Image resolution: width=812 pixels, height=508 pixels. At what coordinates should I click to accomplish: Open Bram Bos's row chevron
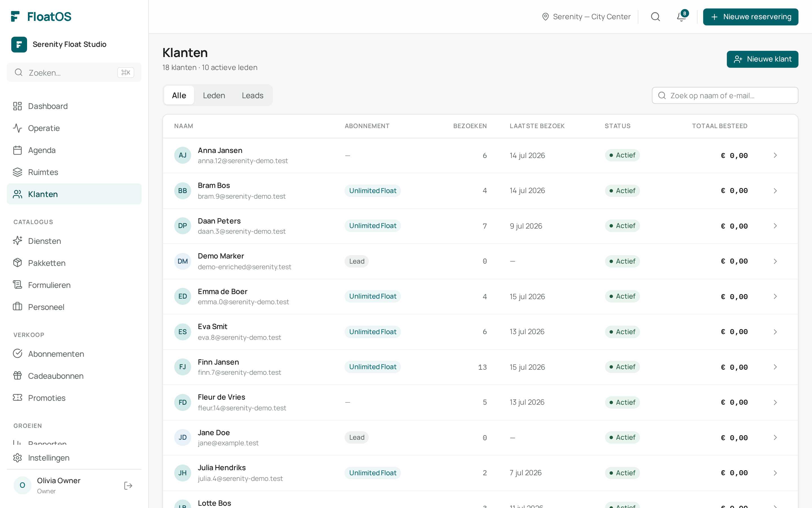[775, 190]
